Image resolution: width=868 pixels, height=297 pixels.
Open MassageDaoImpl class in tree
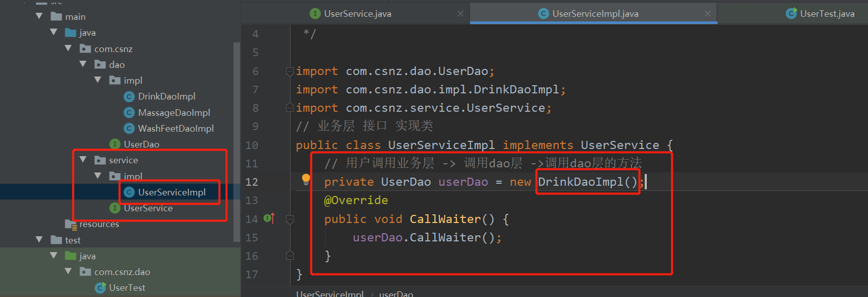click(174, 112)
